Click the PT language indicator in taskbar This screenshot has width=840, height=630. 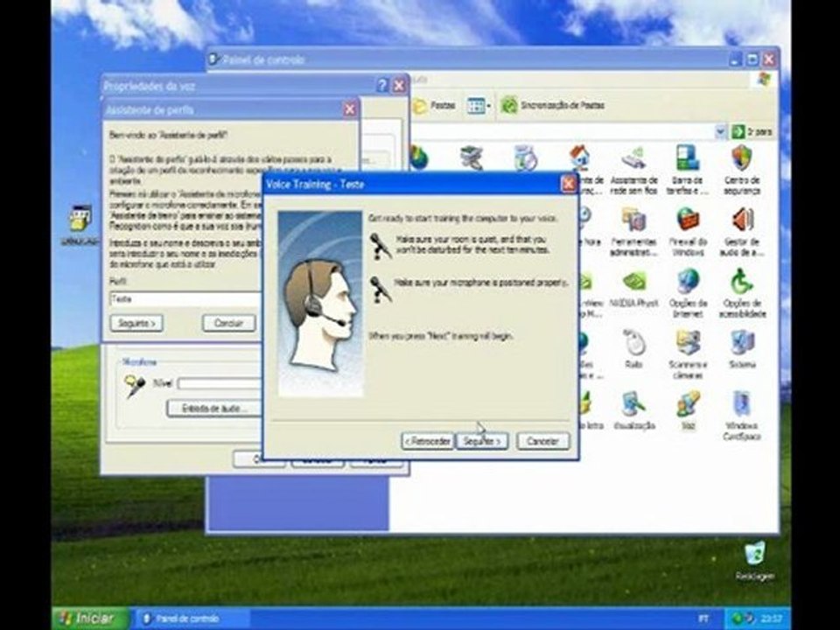coord(704,619)
